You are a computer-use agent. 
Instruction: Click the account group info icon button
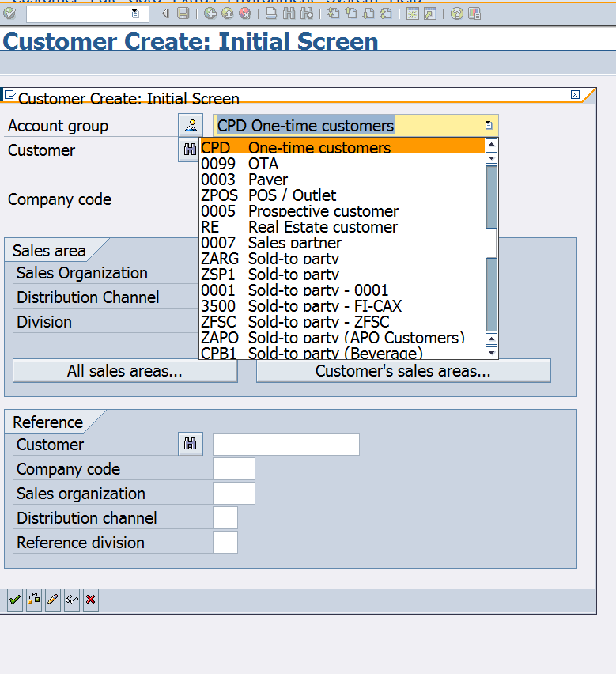pyautogui.click(x=191, y=126)
